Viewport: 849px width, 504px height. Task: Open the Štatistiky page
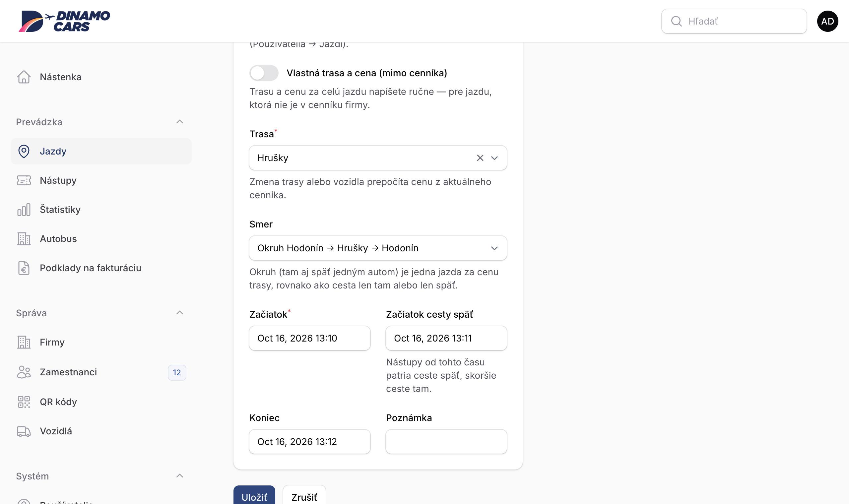(x=101, y=210)
